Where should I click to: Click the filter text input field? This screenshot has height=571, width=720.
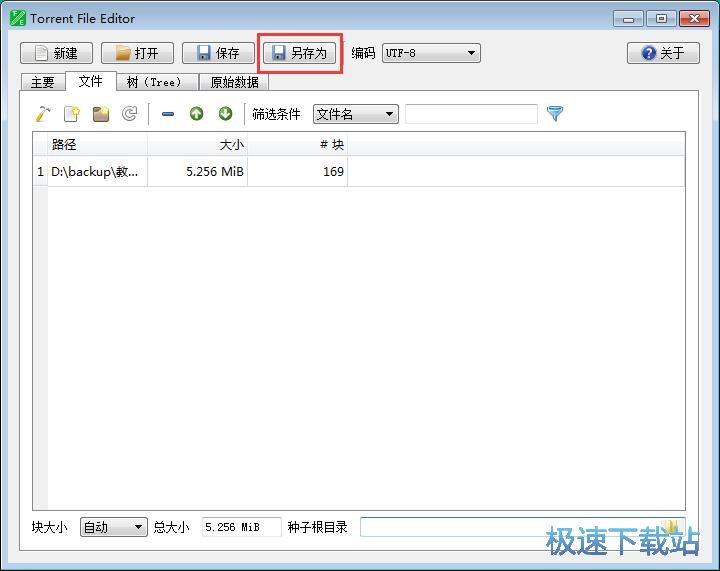click(471, 114)
